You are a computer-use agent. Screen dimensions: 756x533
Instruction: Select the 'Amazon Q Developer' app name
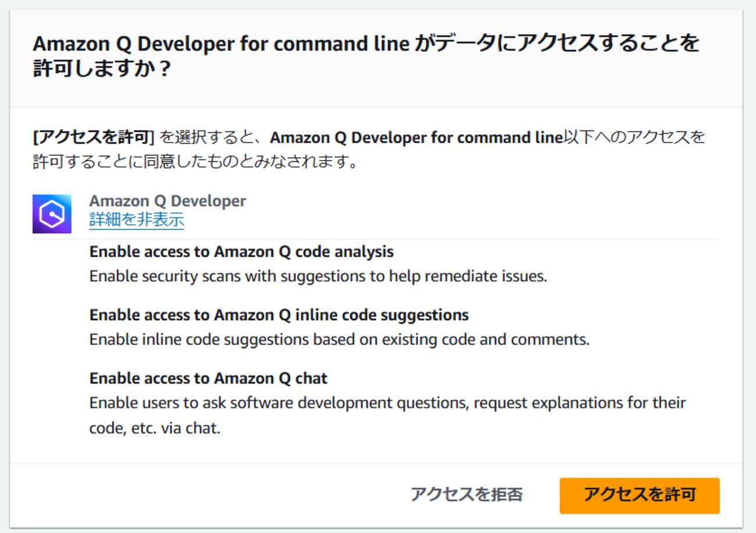point(167,201)
